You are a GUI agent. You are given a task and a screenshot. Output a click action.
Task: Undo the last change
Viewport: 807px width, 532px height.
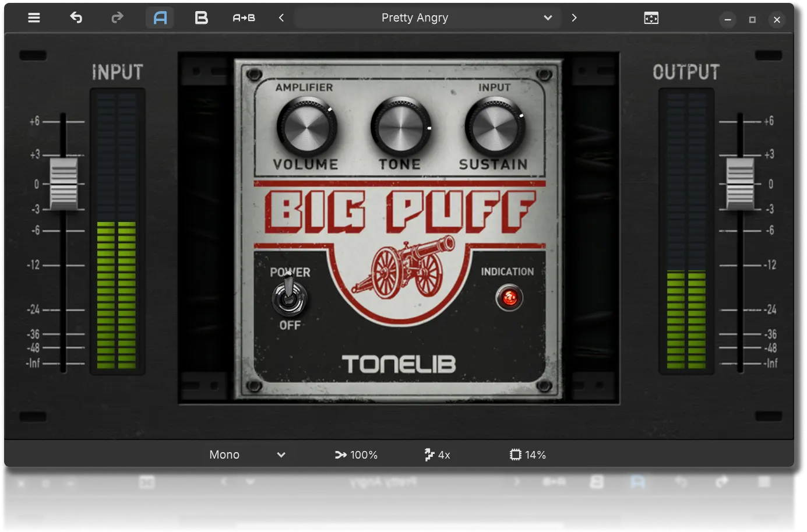(x=76, y=17)
